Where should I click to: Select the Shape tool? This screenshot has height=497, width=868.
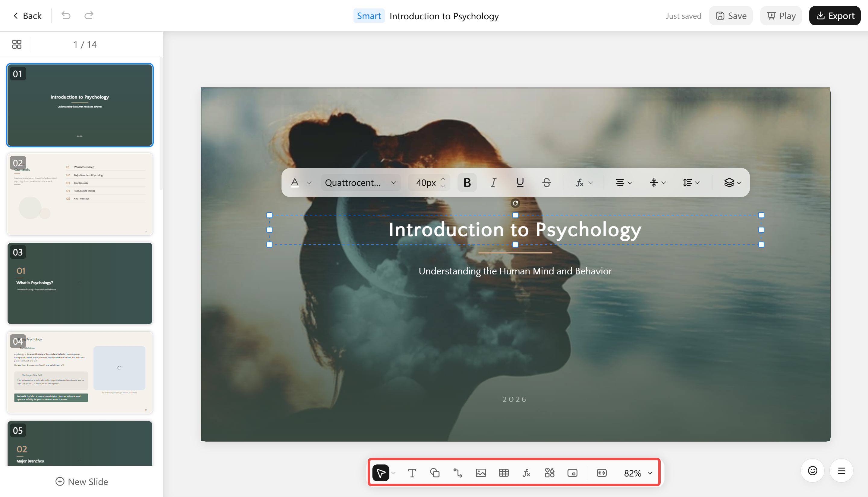435,473
